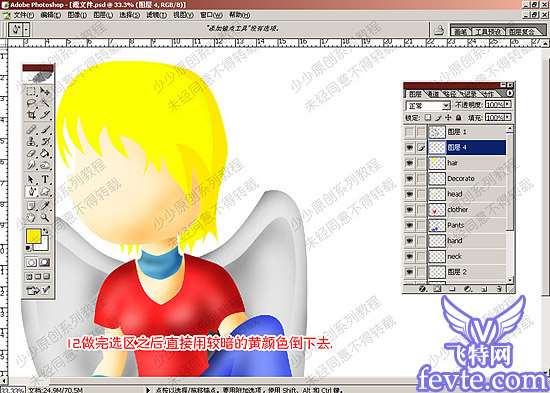Select the Move tool
Screen dimensions: 550x393
(45, 91)
